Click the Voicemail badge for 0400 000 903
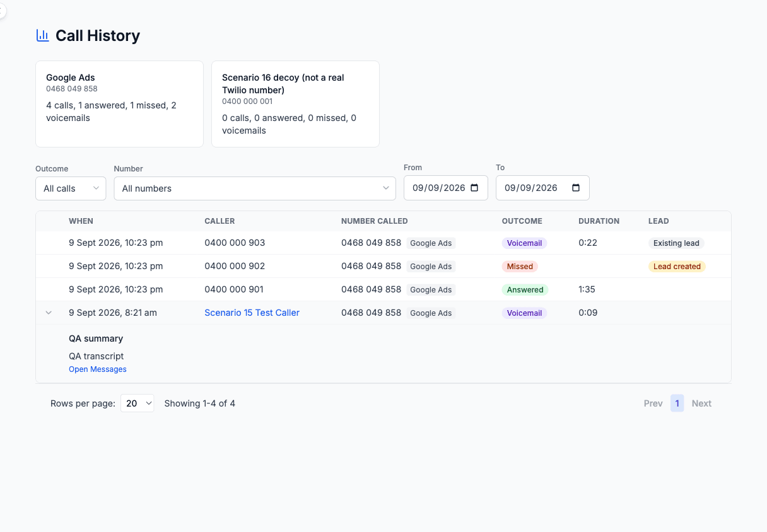This screenshot has width=767, height=532. pyautogui.click(x=524, y=243)
